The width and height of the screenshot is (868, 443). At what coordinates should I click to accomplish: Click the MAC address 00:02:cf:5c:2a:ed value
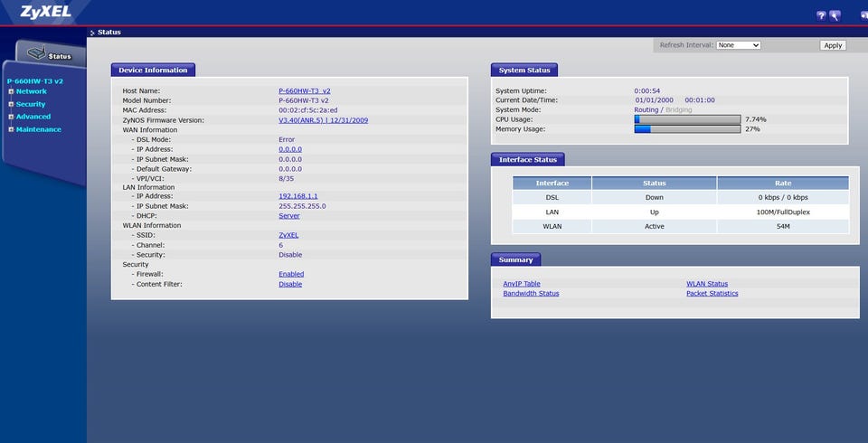307,110
